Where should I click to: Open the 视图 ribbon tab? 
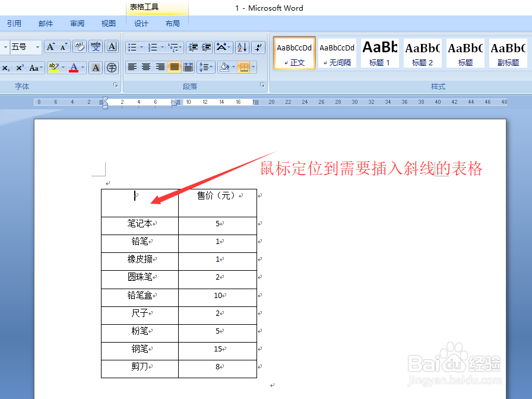[109, 24]
